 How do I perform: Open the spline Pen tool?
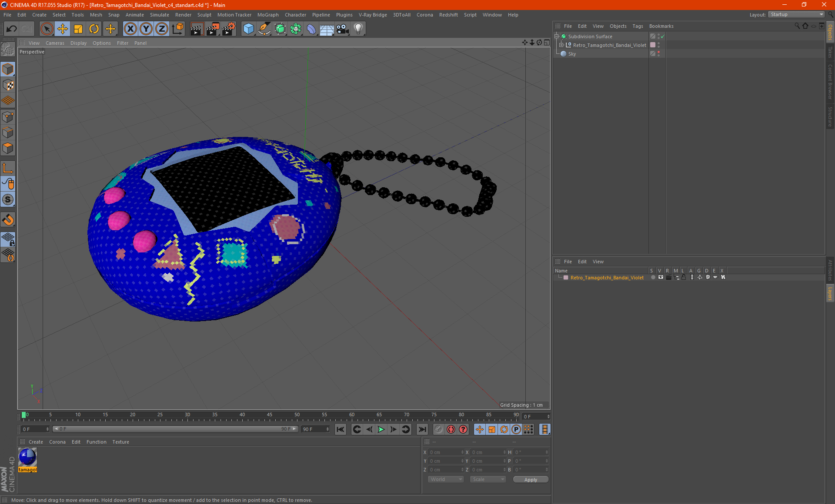[x=264, y=29]
